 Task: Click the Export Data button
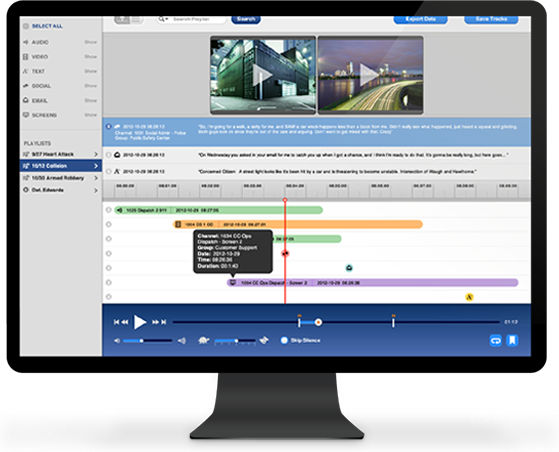tap(420, 20)
